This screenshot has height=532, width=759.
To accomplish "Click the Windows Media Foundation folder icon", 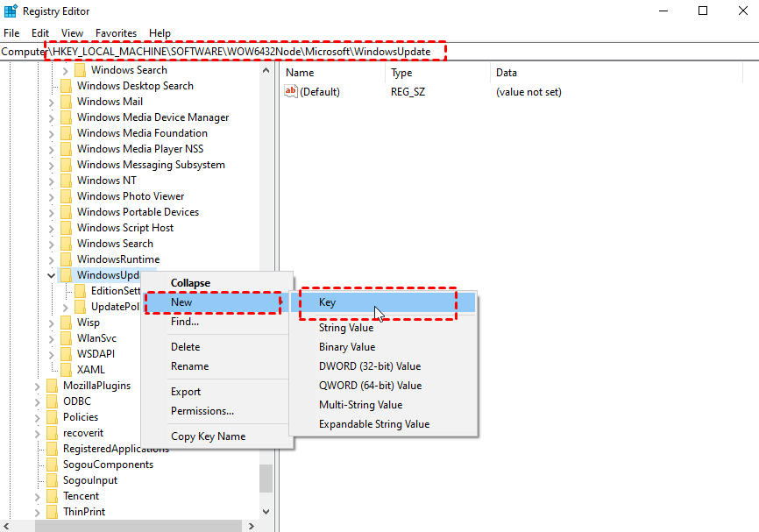I will pos(66,133).
